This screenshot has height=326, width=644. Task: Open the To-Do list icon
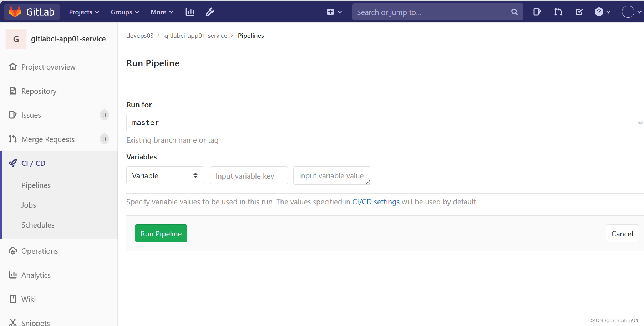coord(579,12)
